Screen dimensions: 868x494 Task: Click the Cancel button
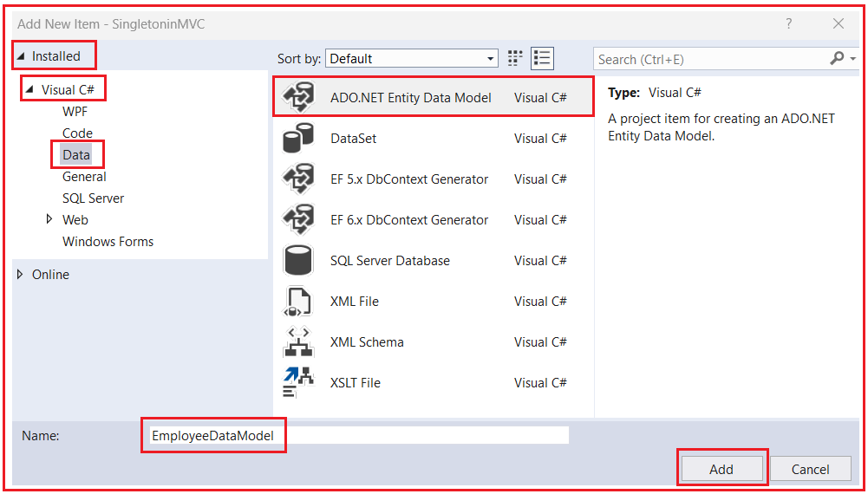(x=811, y=469)
